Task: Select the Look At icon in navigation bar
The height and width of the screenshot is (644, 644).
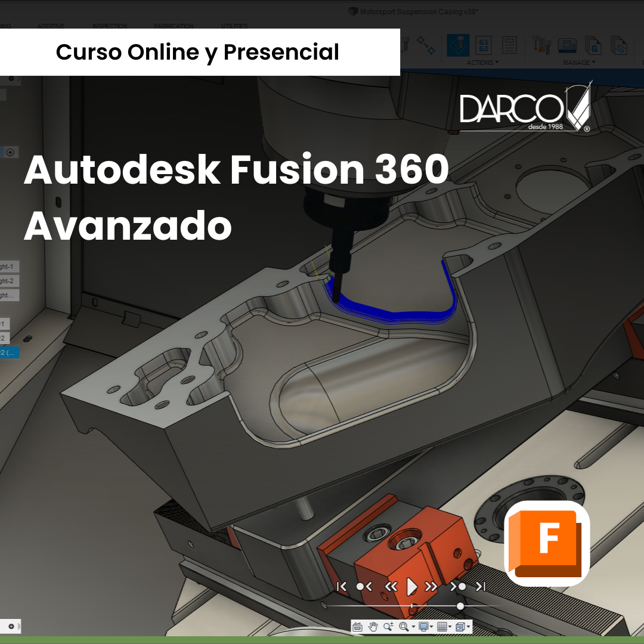Action: 357,627
